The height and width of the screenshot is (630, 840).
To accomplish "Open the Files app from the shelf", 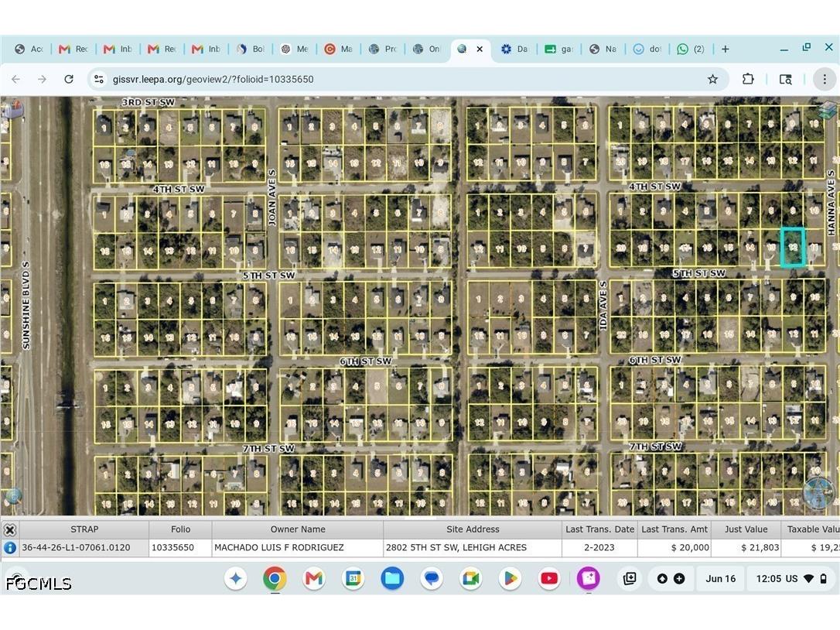I will tap(392, 578).
